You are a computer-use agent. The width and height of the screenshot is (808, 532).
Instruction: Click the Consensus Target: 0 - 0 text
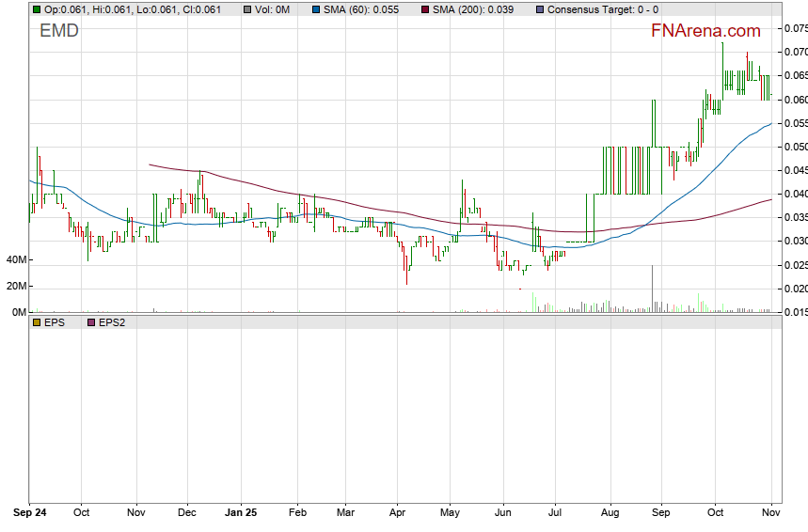tap(602, 9)
